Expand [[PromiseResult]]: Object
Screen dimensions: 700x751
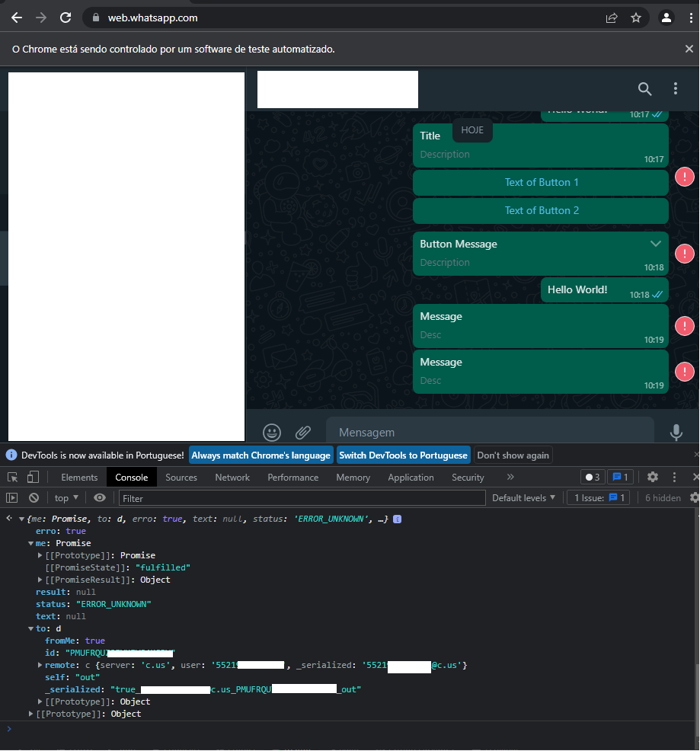click(40, 580)
